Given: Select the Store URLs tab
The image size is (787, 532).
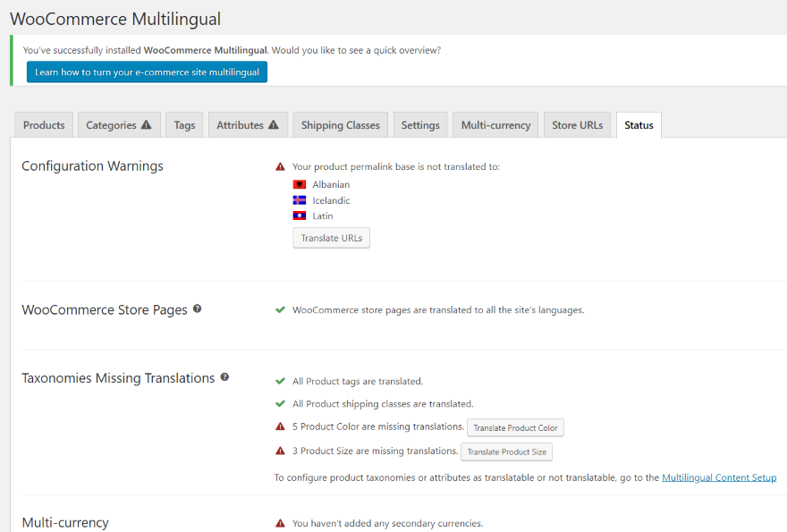Looking at the screenshot, I should tap(577, 125).
